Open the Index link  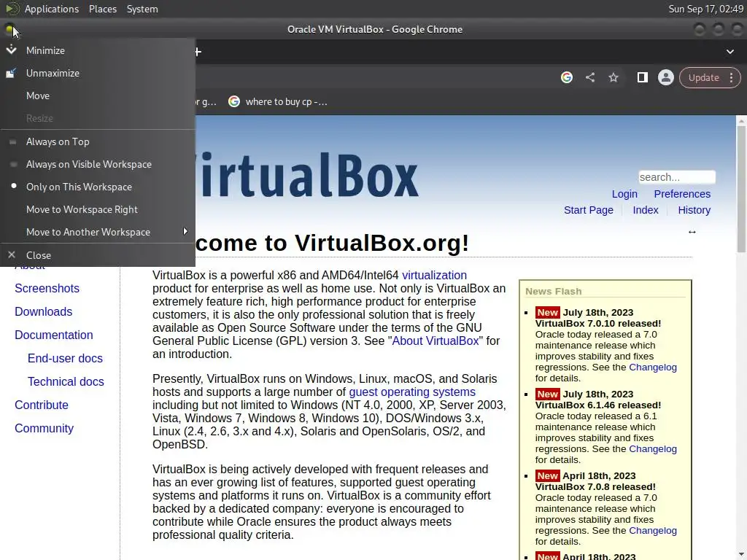(645, 210)
